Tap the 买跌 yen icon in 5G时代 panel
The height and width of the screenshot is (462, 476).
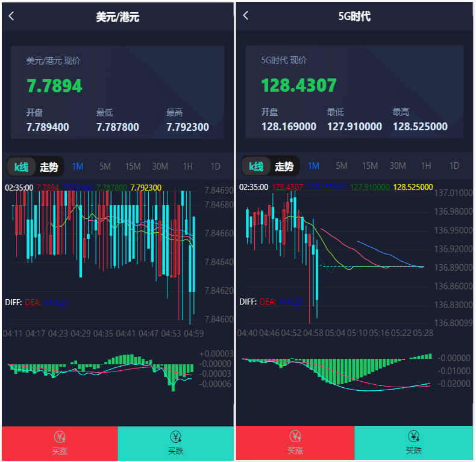pos(413,437)
